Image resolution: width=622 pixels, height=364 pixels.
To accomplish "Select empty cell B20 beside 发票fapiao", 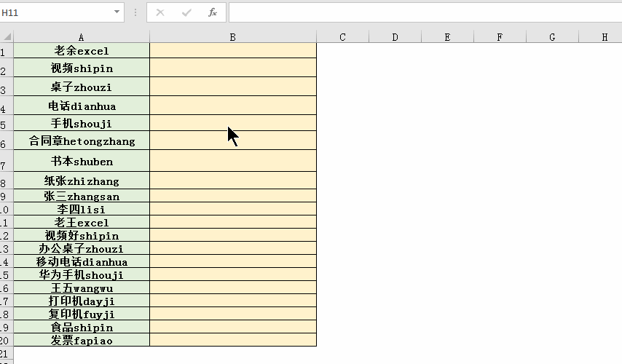I will [x=233, y=340].
